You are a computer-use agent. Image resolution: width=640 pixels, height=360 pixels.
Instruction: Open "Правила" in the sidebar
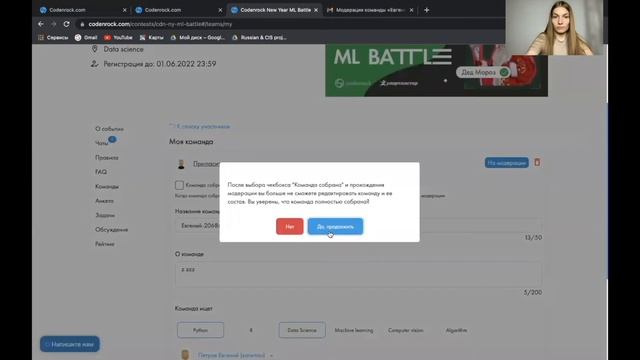[x=107, y=158]
